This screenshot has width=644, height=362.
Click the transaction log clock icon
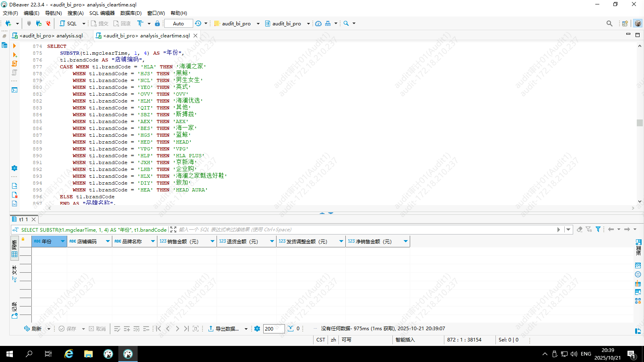tap(198, 23)
